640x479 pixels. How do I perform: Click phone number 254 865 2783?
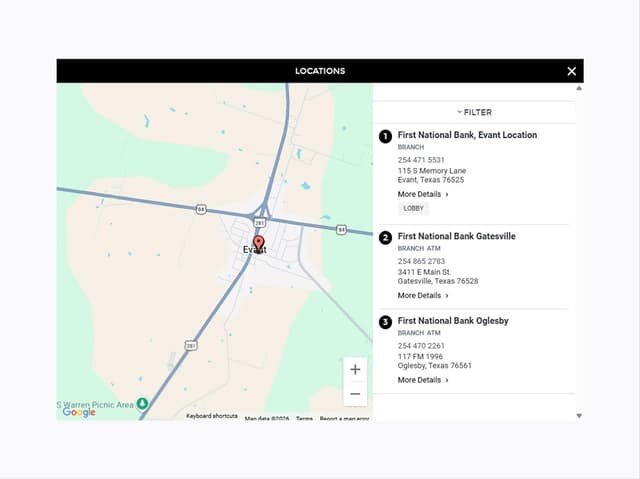click(421, 261)
